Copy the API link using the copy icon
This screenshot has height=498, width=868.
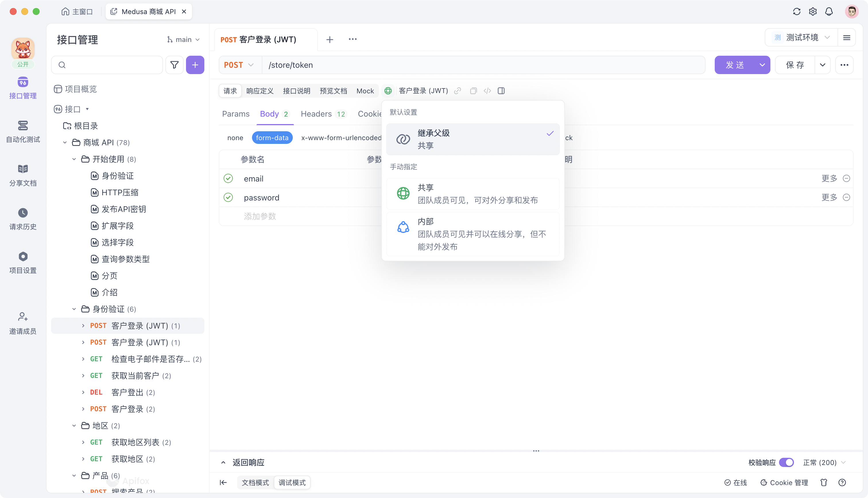pyautogui.click(x=473, y=91)
